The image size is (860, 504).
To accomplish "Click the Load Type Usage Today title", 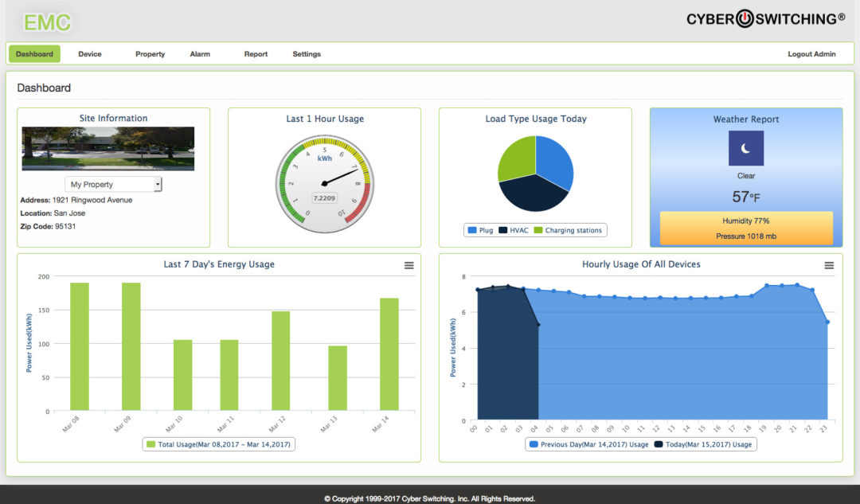I will coord(536,119).
